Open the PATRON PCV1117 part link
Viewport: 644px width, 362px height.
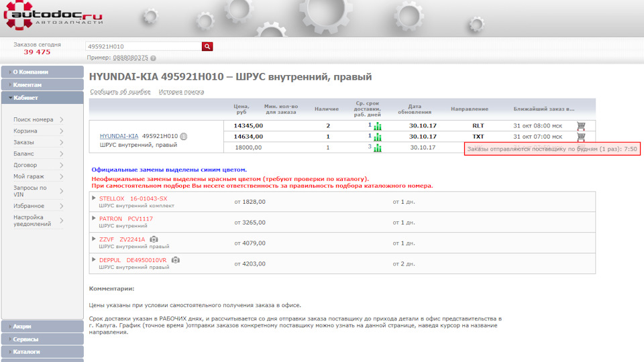coord(125,219)
